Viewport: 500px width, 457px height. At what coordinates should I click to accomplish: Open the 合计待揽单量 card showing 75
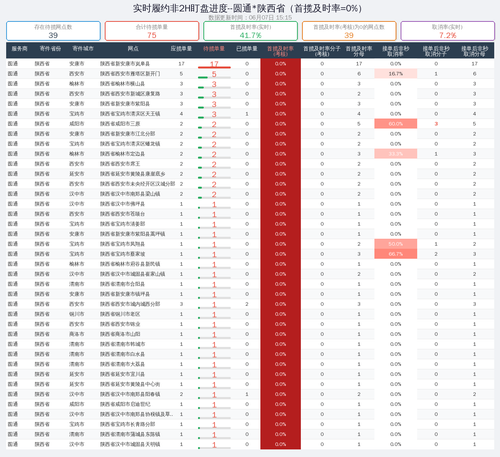(152, 31)
